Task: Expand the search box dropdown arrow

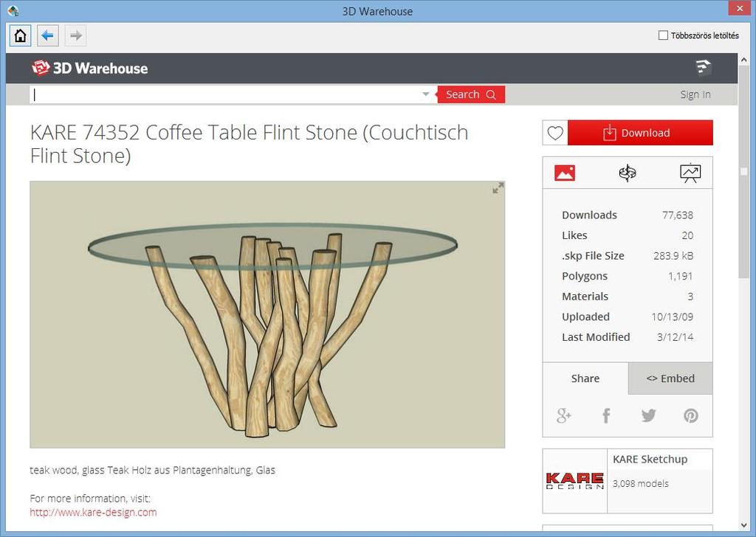Action: [426, 94]
